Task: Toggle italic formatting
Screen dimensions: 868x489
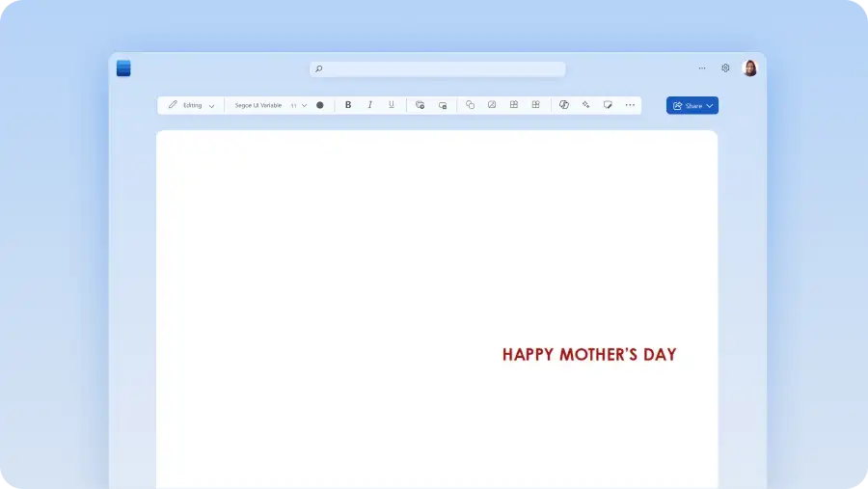Action: (x=369, y=105)
